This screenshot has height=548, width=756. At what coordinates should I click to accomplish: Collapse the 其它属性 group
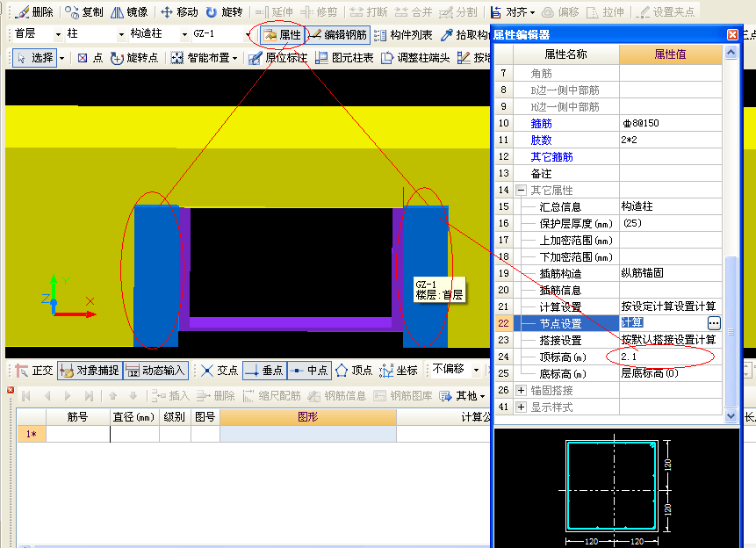(x=521, y=190)
